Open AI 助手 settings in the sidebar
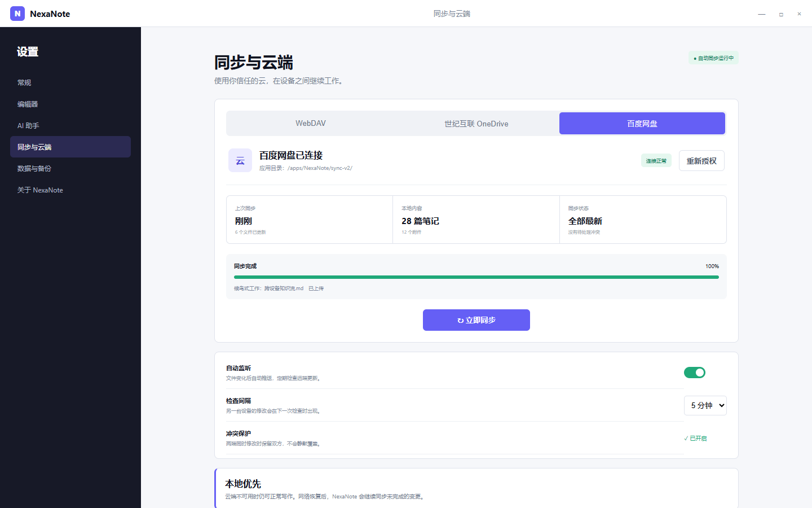812x508 pixels. pos(70,125)
